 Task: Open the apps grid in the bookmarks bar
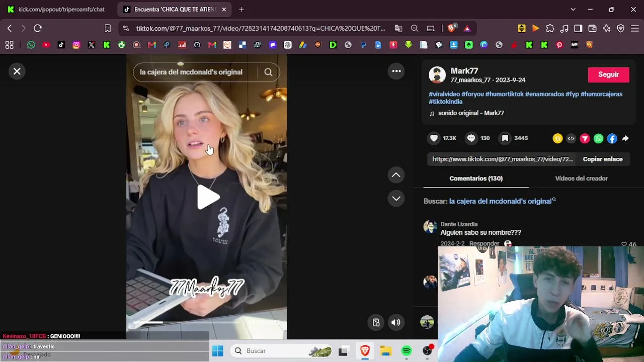coord(9,45)
